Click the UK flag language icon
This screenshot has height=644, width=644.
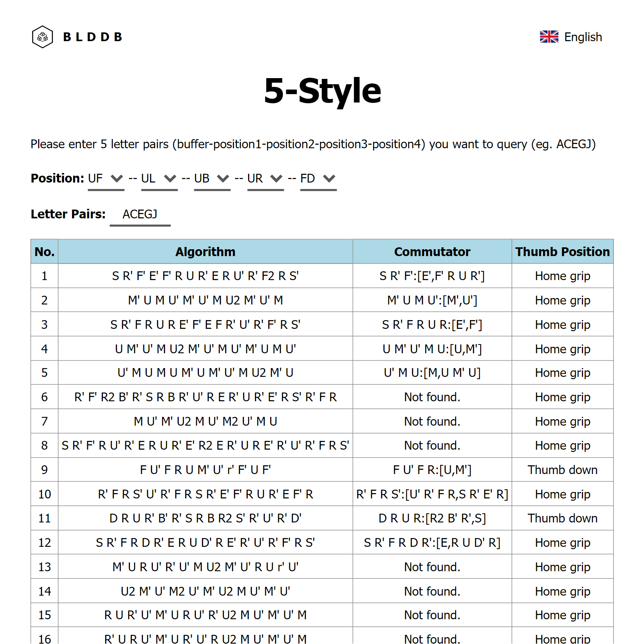tap(549, 37)
